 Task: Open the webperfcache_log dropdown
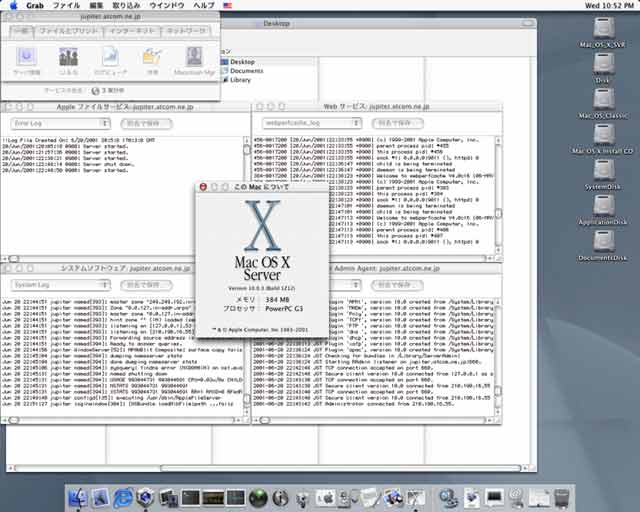[x=312, y=123]
